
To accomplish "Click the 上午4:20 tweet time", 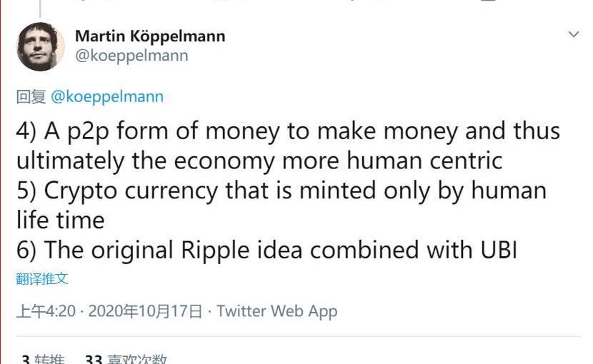I will pos(45,311).
